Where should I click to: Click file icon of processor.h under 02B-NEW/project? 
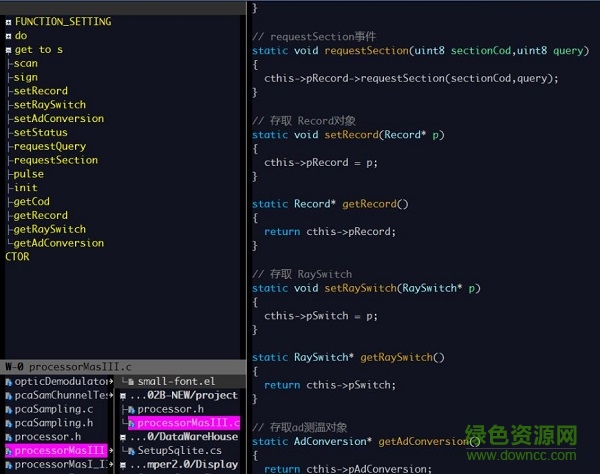click(132, 410)
